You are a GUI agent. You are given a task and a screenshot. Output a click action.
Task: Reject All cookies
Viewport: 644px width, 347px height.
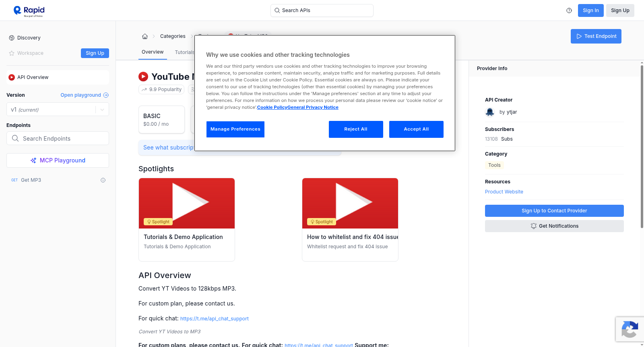pos(356,129)
